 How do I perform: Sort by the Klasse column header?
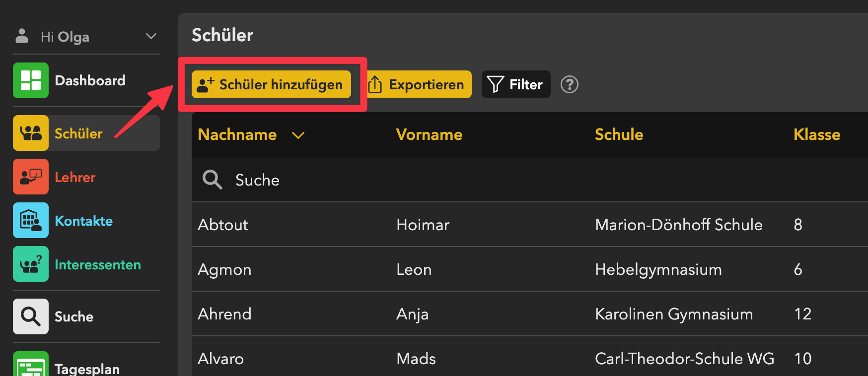click(816, 135)
